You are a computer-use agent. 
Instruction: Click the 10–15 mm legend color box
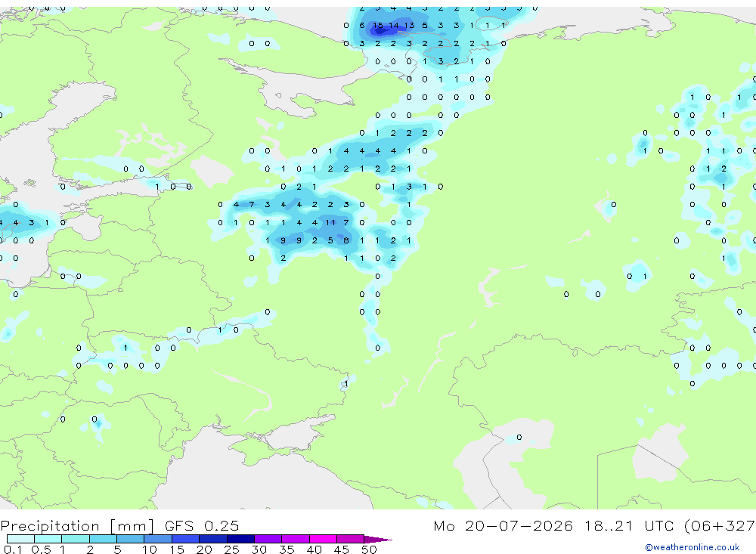point(158,539)
